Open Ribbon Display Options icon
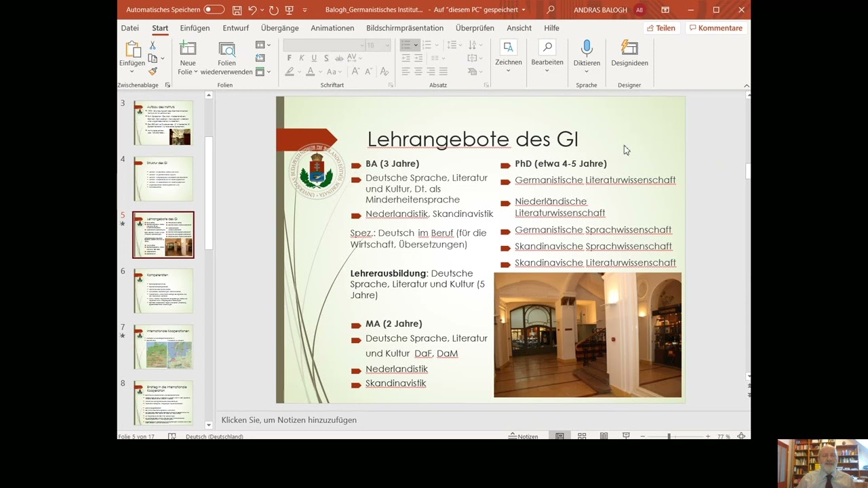Viewport: 868px width, 488px height. tap(665, 9)
